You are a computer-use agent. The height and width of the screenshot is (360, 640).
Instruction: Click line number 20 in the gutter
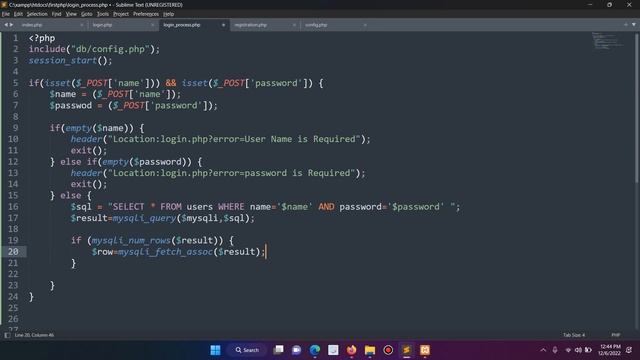[x=13, y=252]
